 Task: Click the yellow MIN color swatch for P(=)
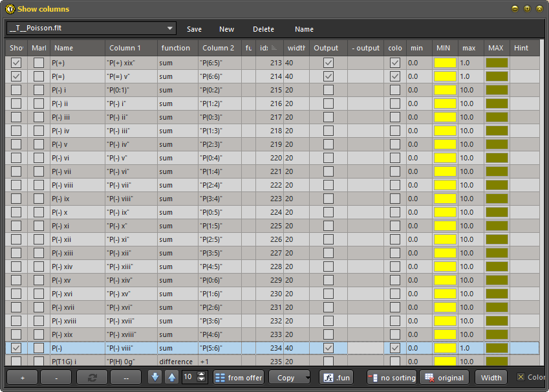445,76
